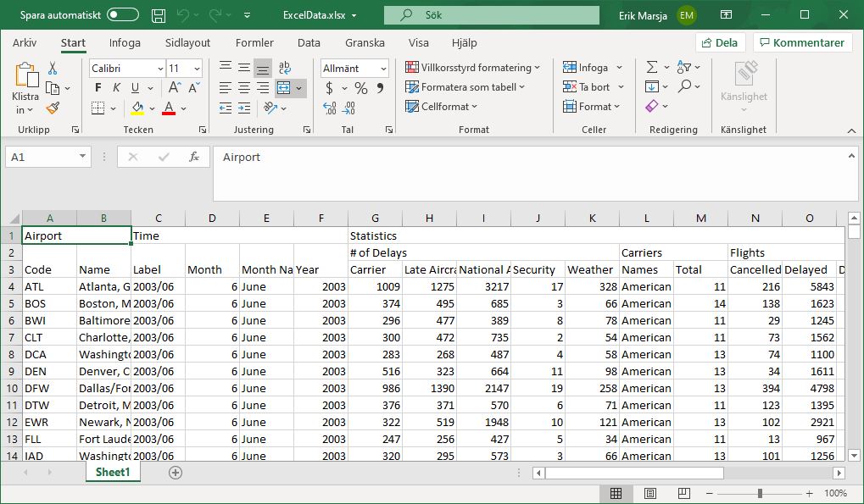Click the percent style icon
Viewport: 864px width, 504px height.
coord(360,88)
